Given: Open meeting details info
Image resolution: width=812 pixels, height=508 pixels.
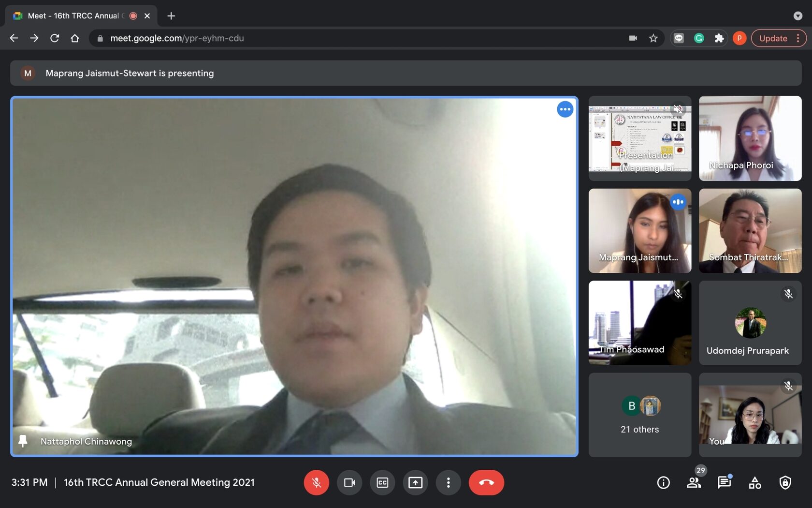Looking at the screenshot, I should pyautogui.click(x=664, y=482).
